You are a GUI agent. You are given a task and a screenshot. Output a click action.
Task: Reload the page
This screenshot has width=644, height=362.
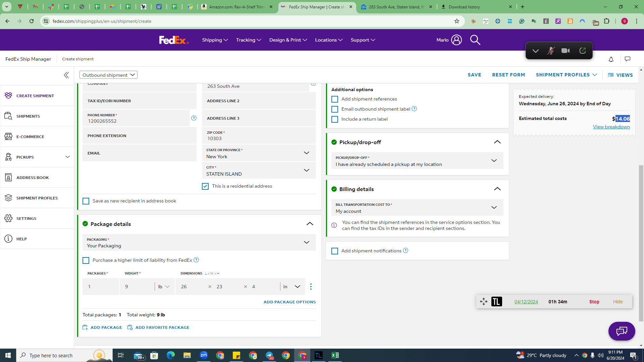pyautogui.click(x=32, y=21)
